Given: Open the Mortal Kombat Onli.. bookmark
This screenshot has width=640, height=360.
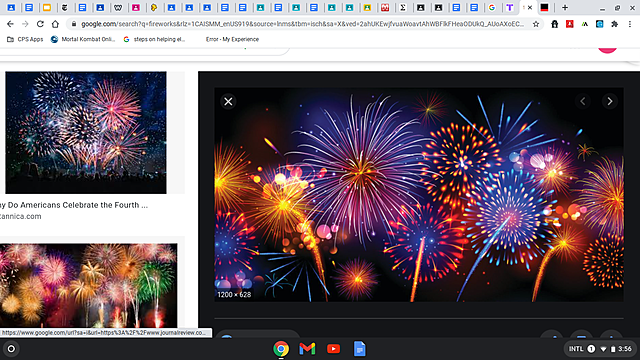Looking at the screenshot, I should [x=83, y=39].
